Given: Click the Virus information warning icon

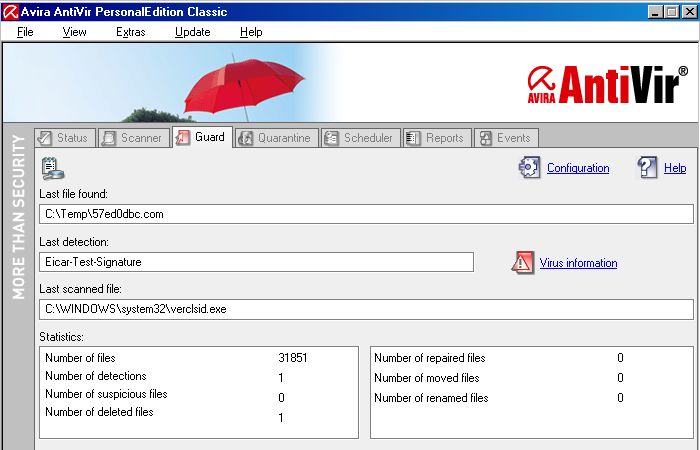Looking at the screenshot, I should click(x=522, y=262).
